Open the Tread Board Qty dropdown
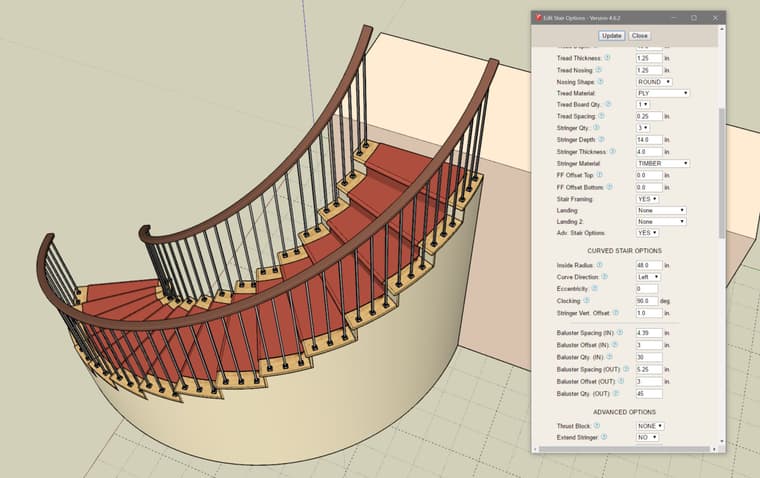Image resolution: width=760 pixels, height=478 pixels. (x=642, y=105)
